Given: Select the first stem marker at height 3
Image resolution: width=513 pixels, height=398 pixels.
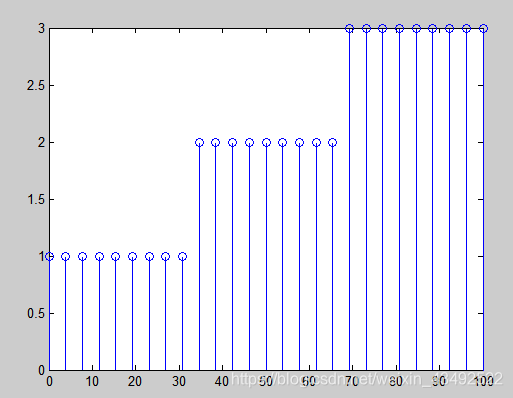Looking at the screenshot, I should pyautogui.click(x=349, y=29).
